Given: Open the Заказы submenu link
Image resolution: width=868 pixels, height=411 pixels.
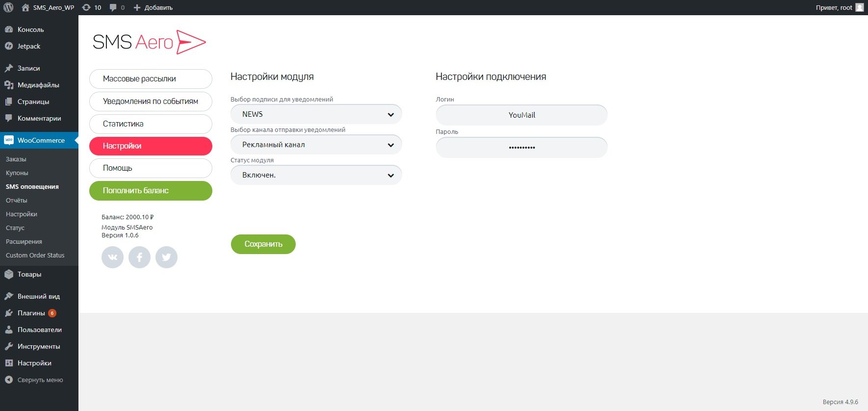Looking at the screenshot, I should pos(16,159).
